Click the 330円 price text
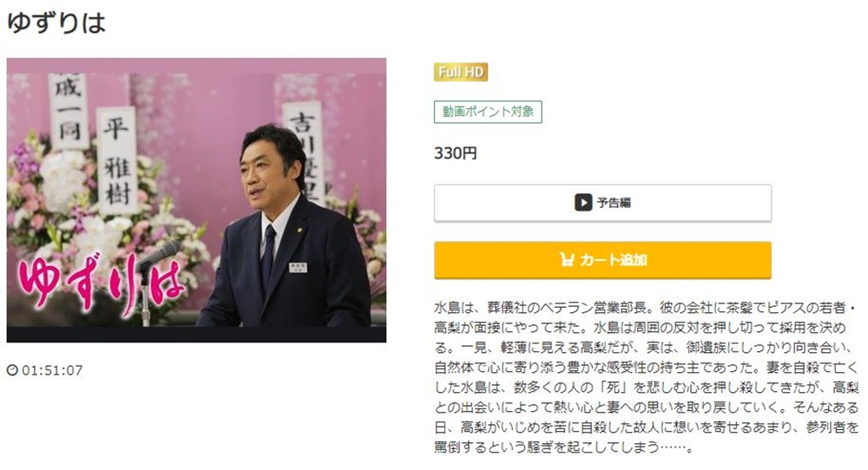The height and width of the screenshot is (470, 868). click(455, 153)
